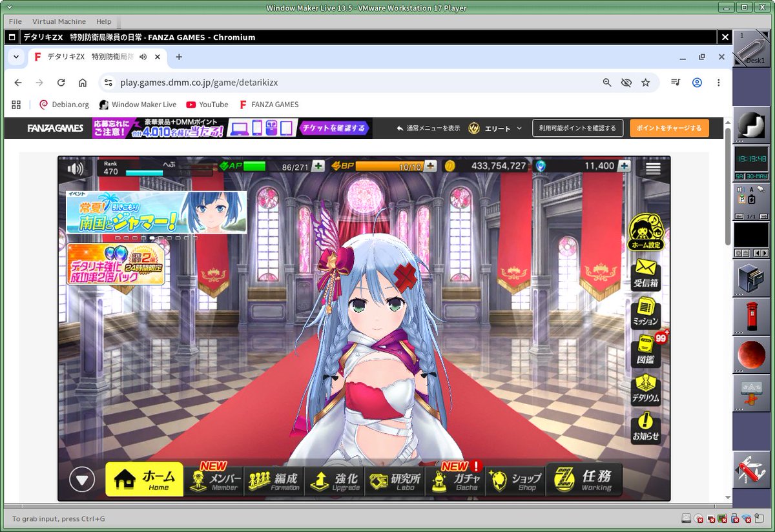Open the デタリキ強化成功率2倍パック banner

[115, 264]
